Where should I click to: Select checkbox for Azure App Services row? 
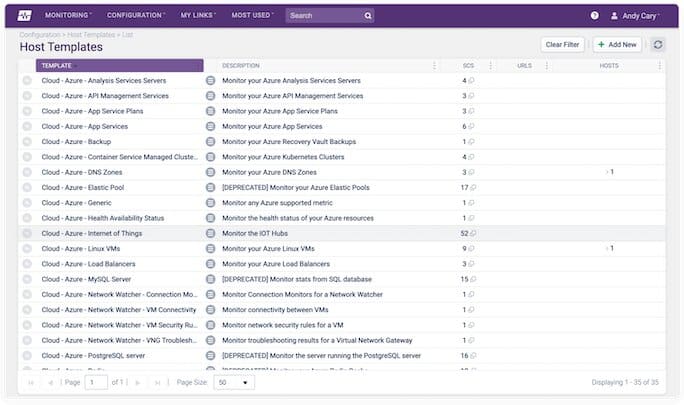pyautogui.click(x=27, y=126)
